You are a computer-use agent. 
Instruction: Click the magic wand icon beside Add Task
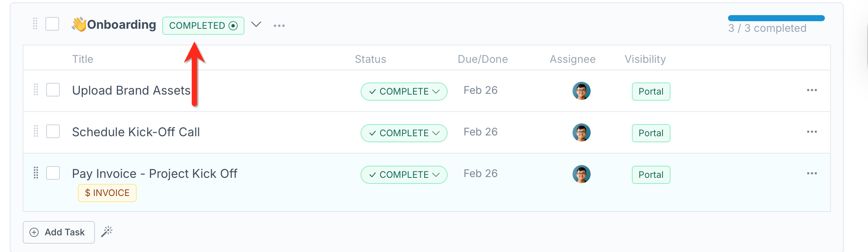click(107, 232)
